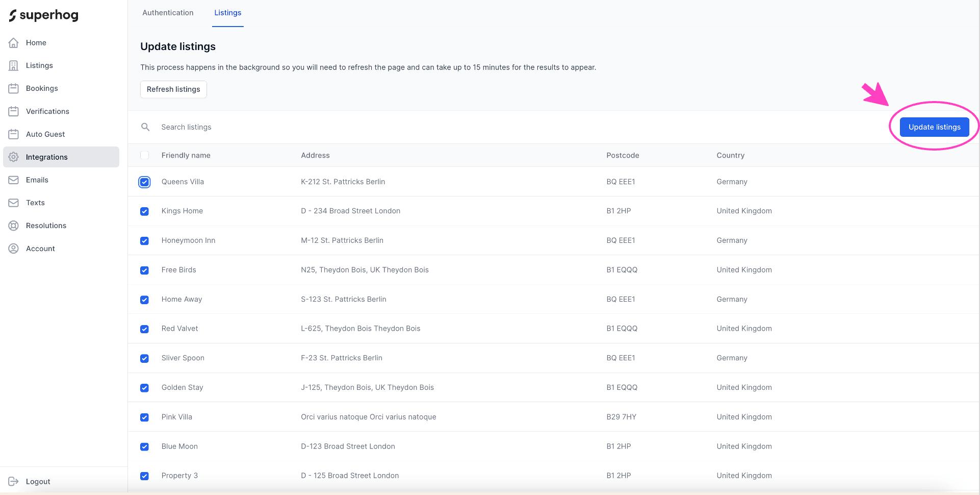
Task: Toggle the select-all header checkbox
Action: tap(145, 155)
